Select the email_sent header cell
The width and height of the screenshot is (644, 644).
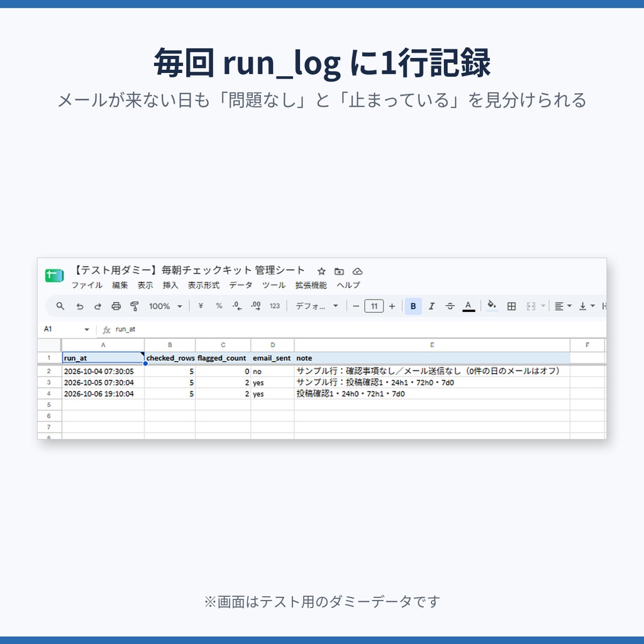tap(273, 358)
